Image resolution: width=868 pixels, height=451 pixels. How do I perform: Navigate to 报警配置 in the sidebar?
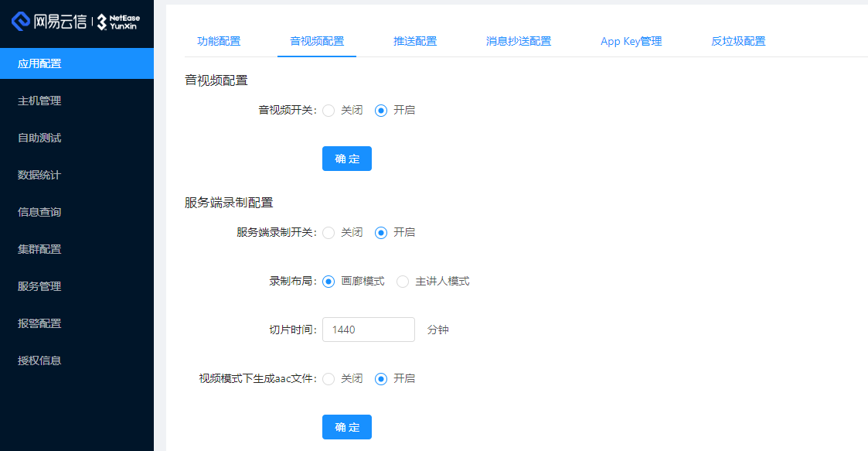[x=40, y=323]
